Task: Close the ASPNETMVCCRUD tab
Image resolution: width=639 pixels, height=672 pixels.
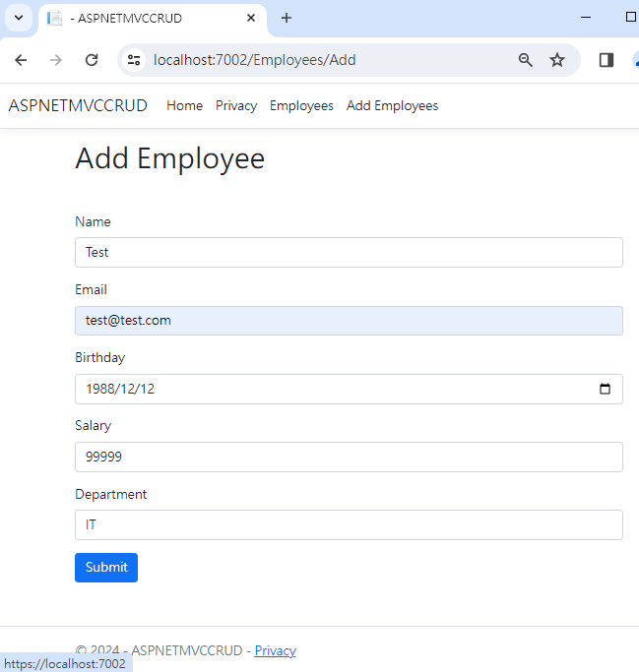Action: click(251, 18)
